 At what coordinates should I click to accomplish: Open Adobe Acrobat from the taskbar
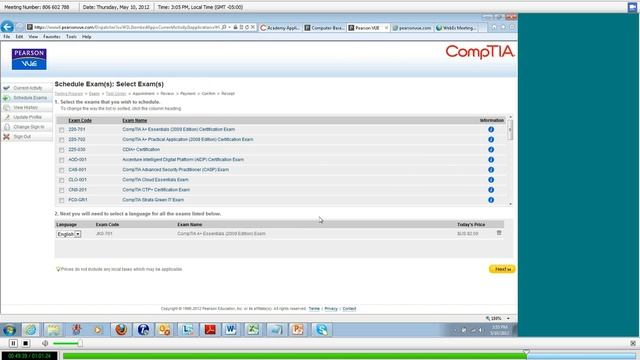pos(210,329)
